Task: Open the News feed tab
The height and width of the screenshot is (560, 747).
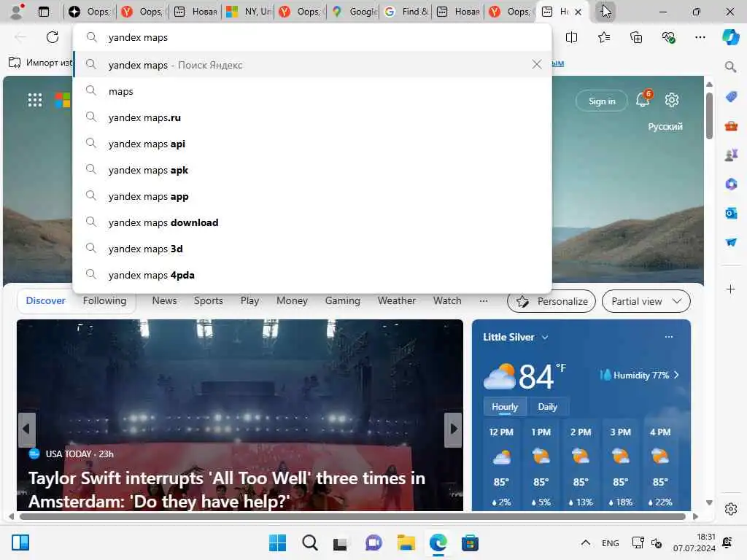Action: [x=164, y=300]
